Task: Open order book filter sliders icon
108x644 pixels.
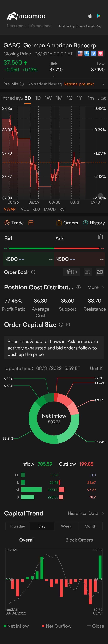Action: coord(88,272)
